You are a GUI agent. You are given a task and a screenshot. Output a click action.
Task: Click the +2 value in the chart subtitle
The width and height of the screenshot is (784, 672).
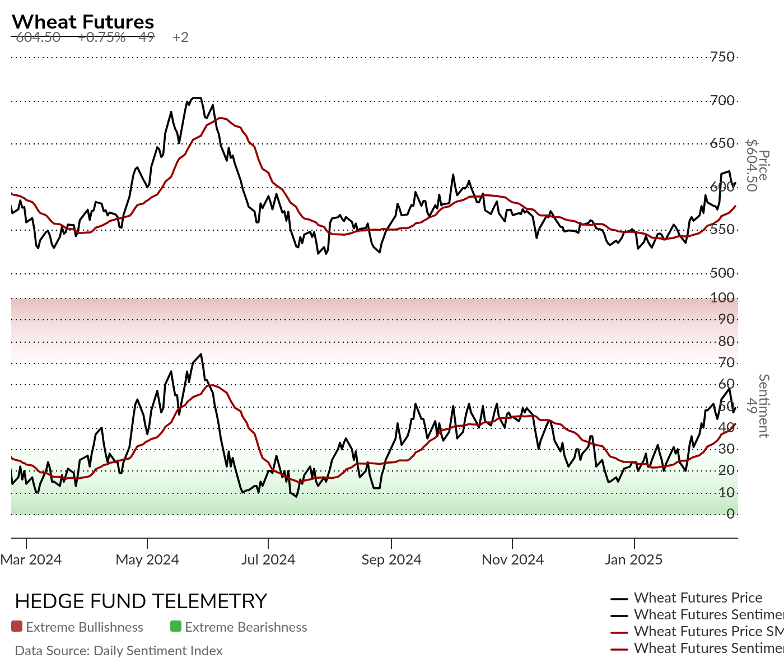tap(180, 38)
